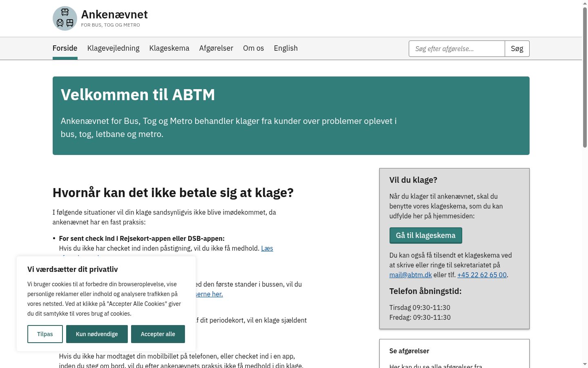Click the Se afgørelser card heading
This screenshot has height=368, width=588.
click(409, 351)
